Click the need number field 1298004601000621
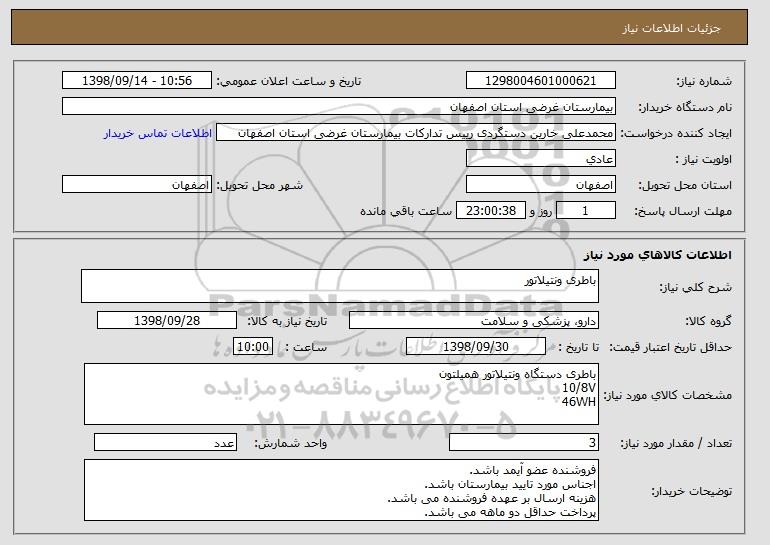This screenshot has height=545, width=770. pos(541,81)
